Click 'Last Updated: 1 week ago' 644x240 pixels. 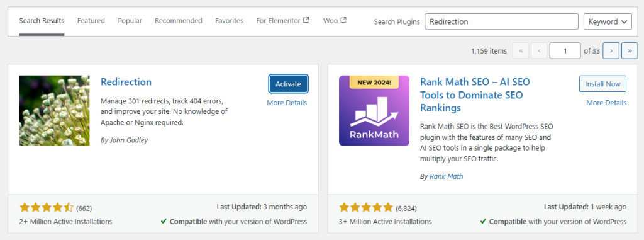point(586,207)
